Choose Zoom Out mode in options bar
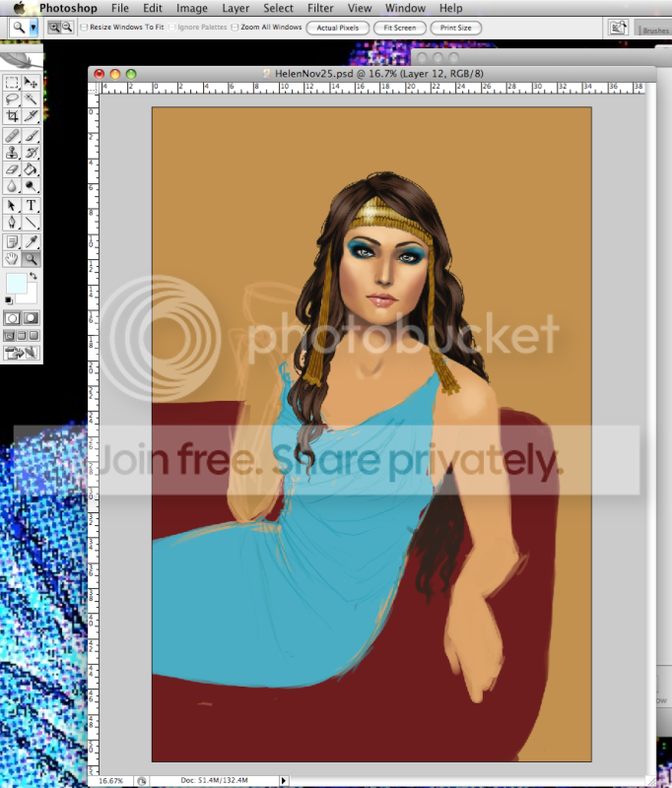The image size is (672, 788). tap(67, 28)
